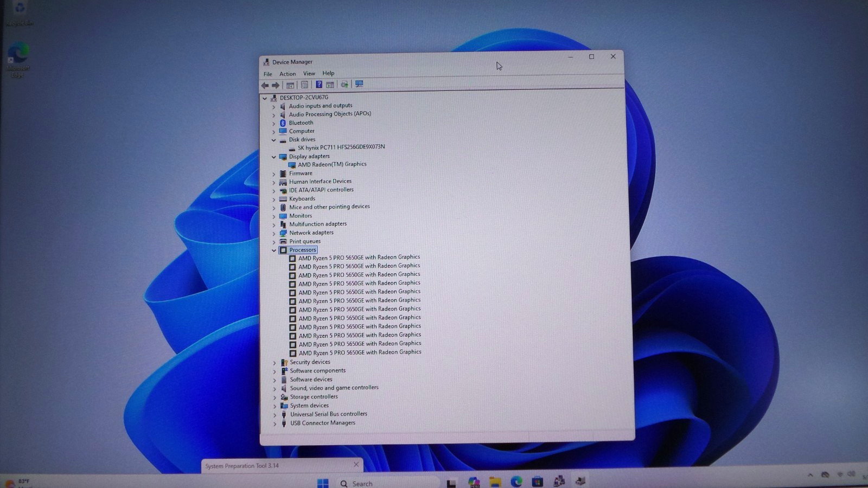The height and width of the screenshot is (488, 868).
Task: Click the Print queues printer icon
Action: 283,242
